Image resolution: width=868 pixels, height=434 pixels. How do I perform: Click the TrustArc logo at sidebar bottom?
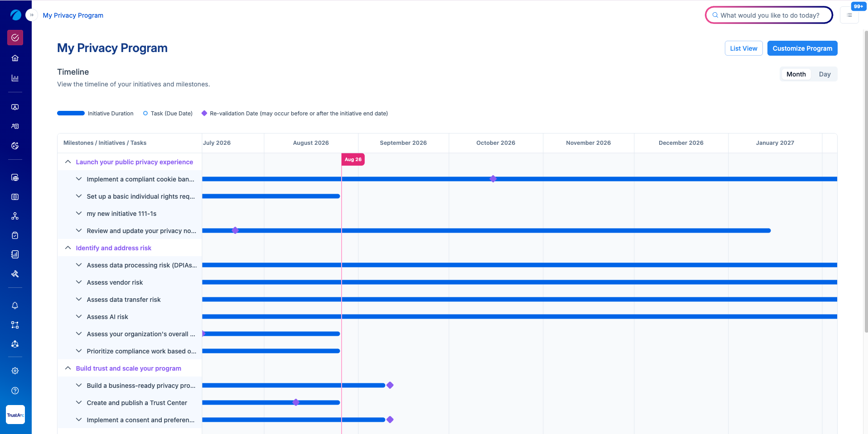pyautogui.click(x=15, y=415)
